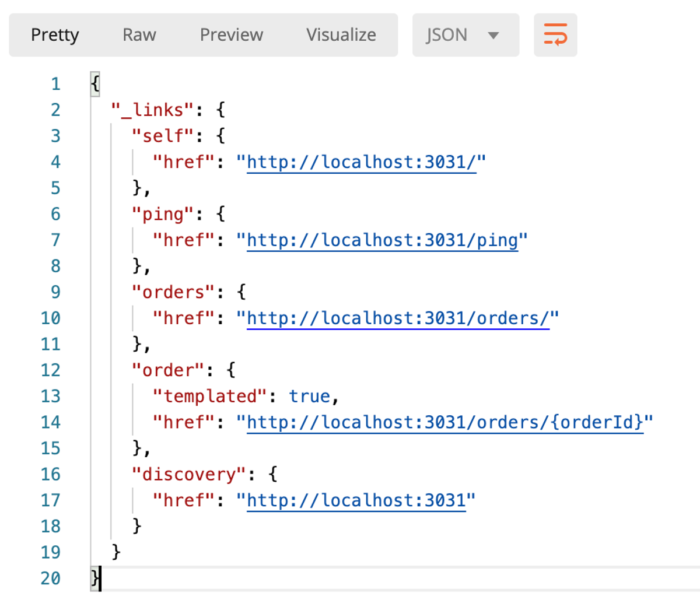Click line number 20 in gutter

51,579
